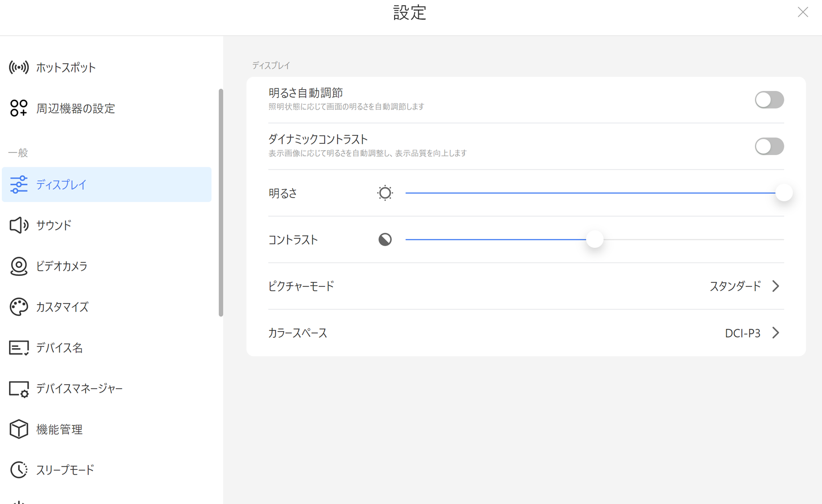Click the device manager icon
The width and height of the screenshot is (822, 504).
[19, 389]
